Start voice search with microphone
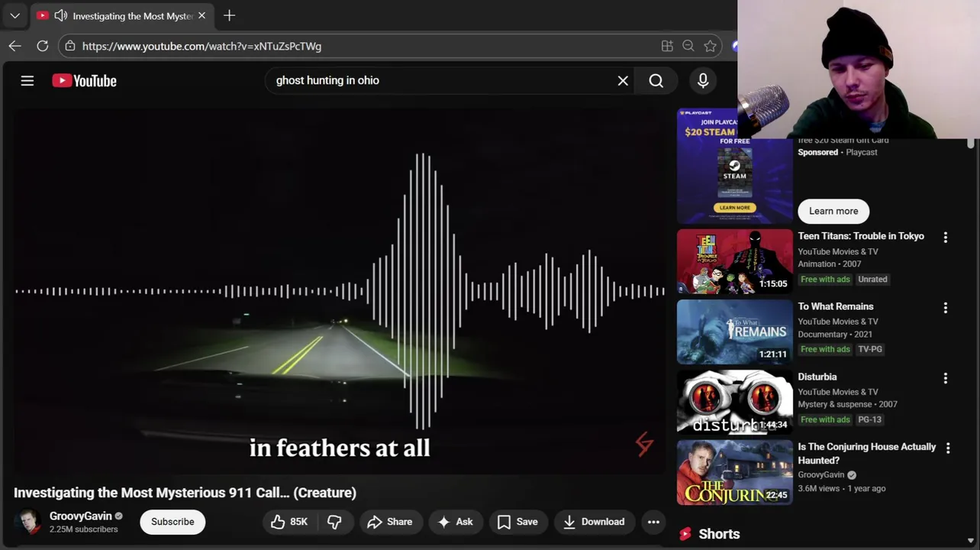The width and height of the screenshot is (980, 550). (x=703, y=80)
